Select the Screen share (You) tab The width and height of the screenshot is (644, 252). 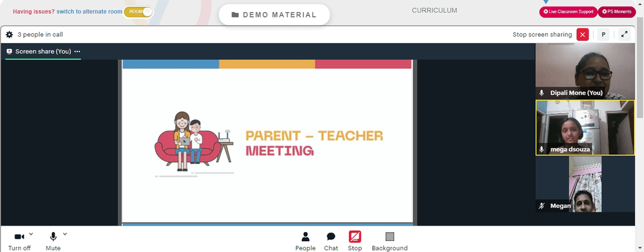click(x=43, y=51)
